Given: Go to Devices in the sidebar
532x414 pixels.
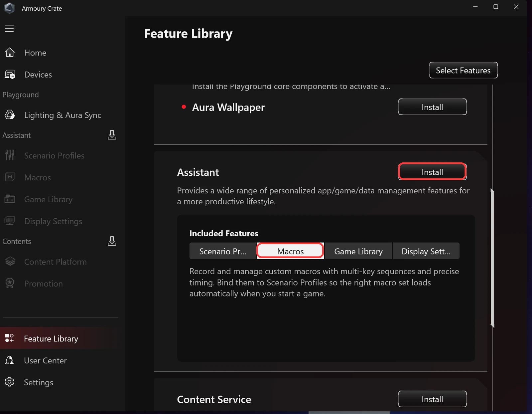Looking at the screenshot, I should click(x=38, y=75).
